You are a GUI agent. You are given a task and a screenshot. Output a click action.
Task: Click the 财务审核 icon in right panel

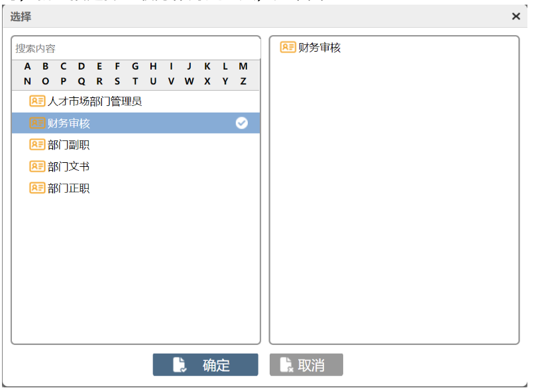pyautogui.click(x=288, y=47)
